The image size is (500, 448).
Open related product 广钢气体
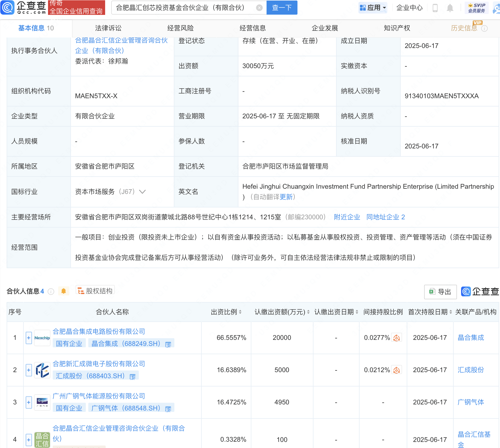471,402
